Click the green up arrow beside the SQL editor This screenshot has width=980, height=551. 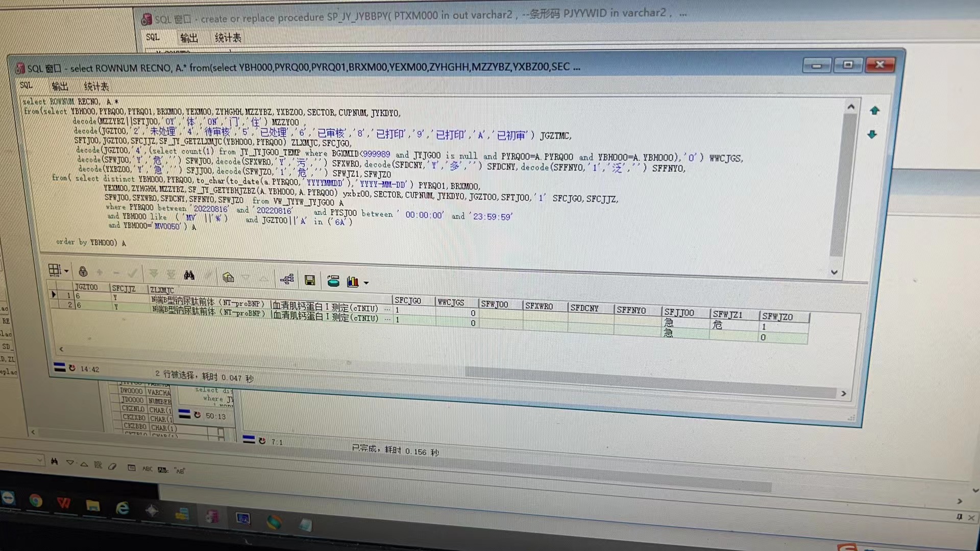tap(874, 111)
